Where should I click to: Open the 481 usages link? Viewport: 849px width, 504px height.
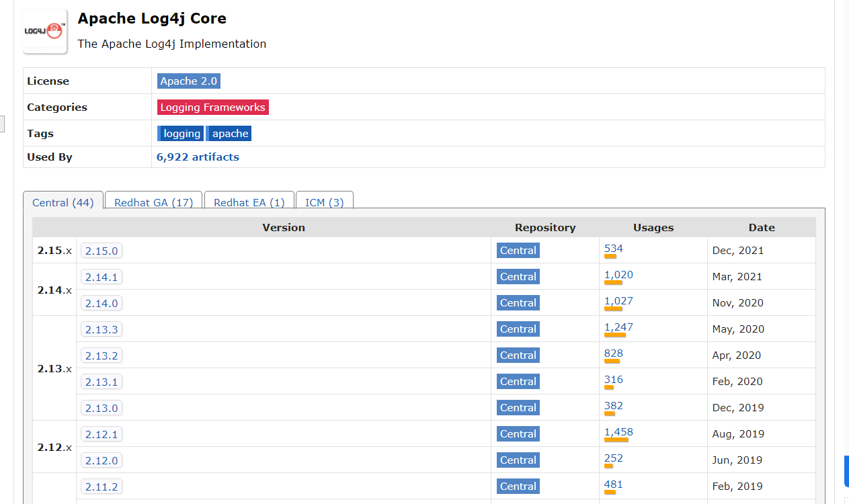(614, 485)
